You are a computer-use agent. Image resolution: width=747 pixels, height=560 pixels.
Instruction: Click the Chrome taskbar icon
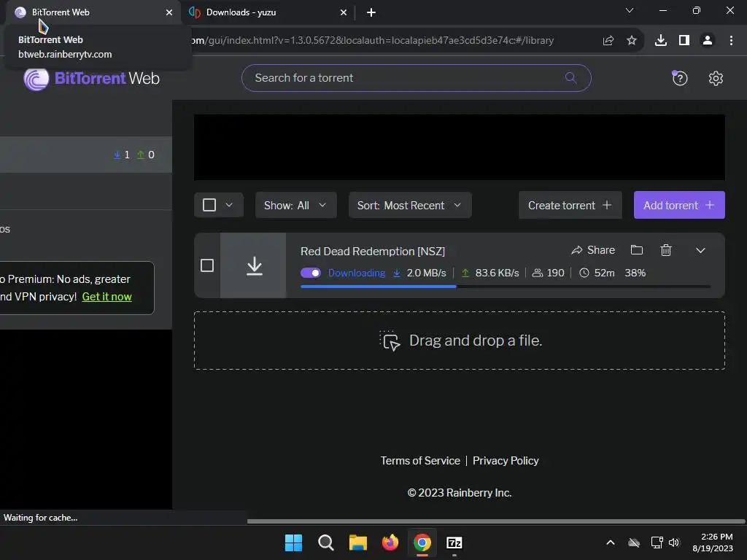tap(422, 542)
